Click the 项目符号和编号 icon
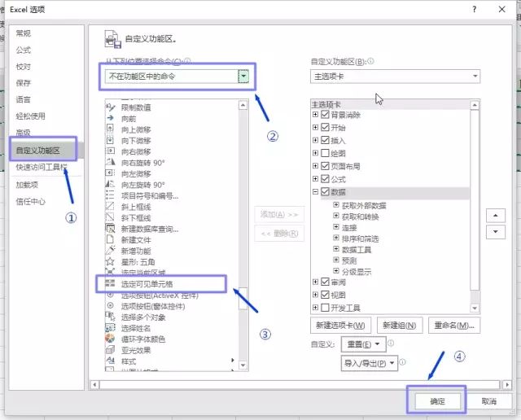This screenshot has width=521, height=420. coord(110,195)
